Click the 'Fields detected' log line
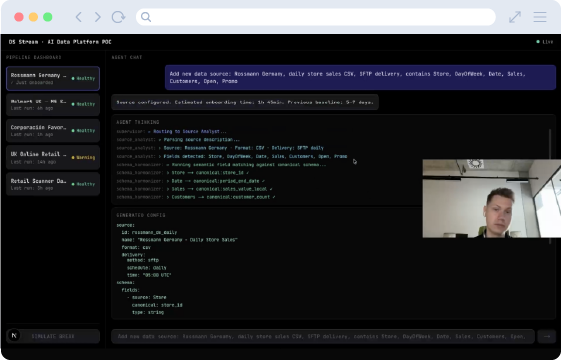Viewport: 561px width, 360px height. tap(232, 156)
